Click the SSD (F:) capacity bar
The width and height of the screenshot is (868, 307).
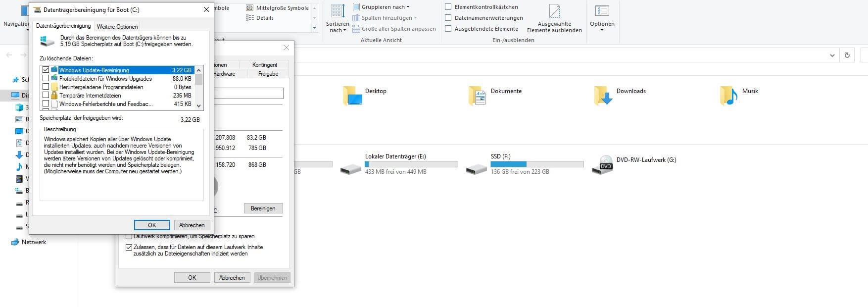coord(537,164)
